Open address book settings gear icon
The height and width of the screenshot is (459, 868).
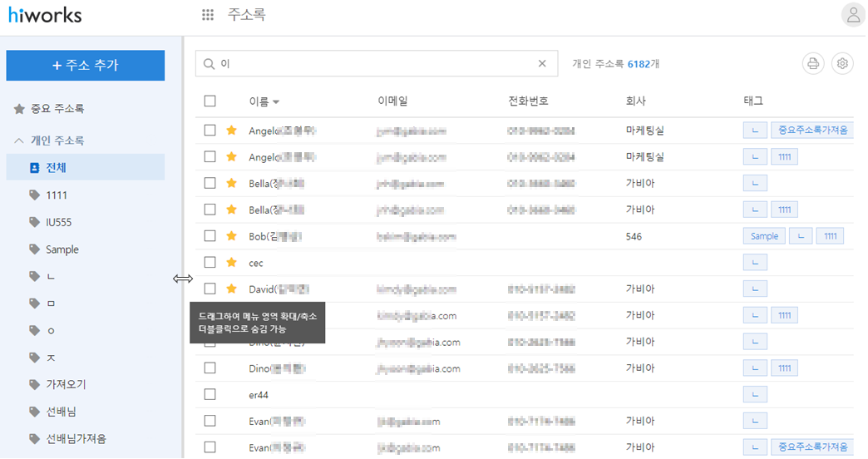tap(842, 63)
